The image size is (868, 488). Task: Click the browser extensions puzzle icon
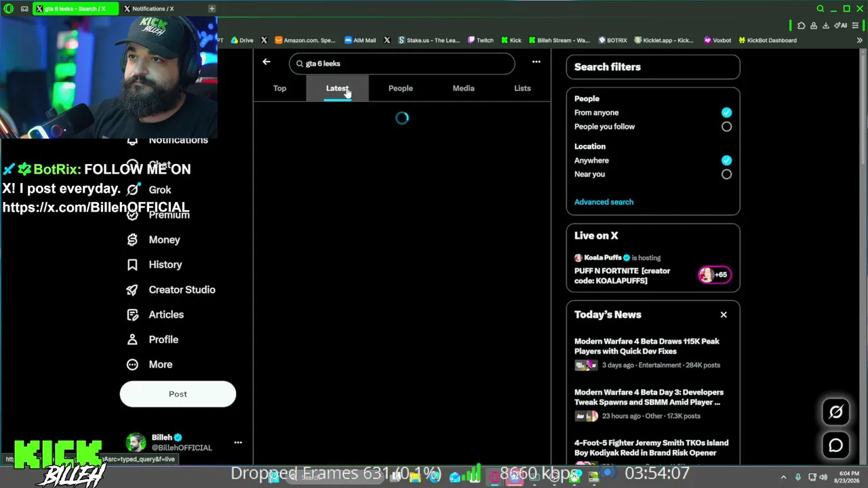pyautogui.click(x=802, y=26)
